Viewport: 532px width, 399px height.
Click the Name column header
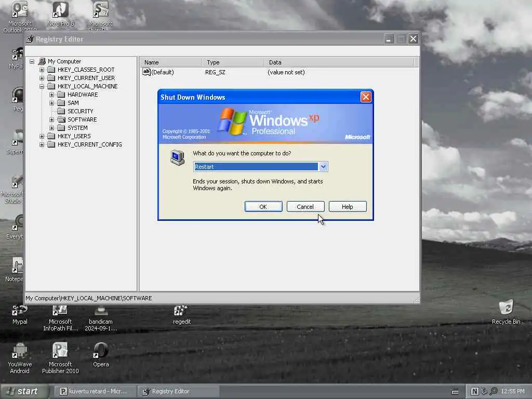click(171, 62)
